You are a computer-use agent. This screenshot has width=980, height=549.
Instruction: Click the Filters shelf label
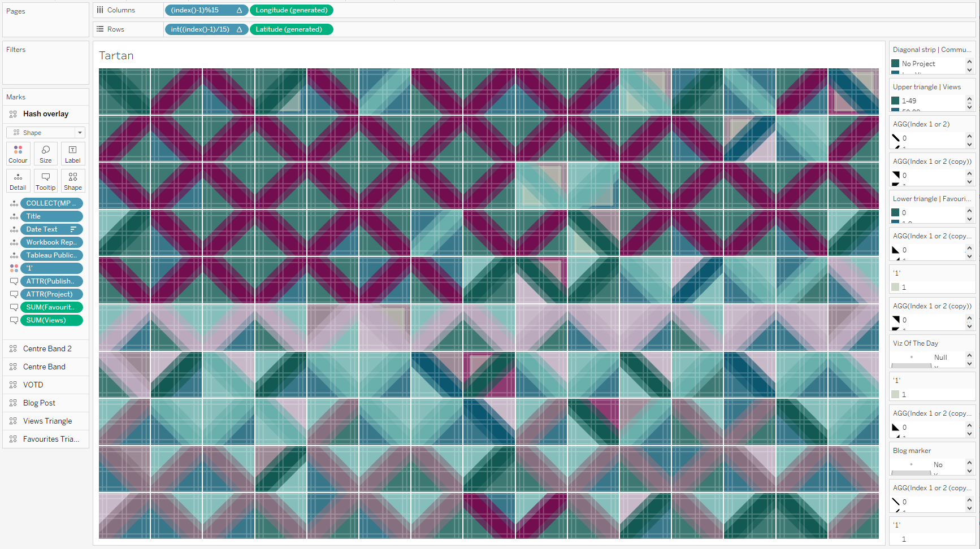[x=16, y=50]
